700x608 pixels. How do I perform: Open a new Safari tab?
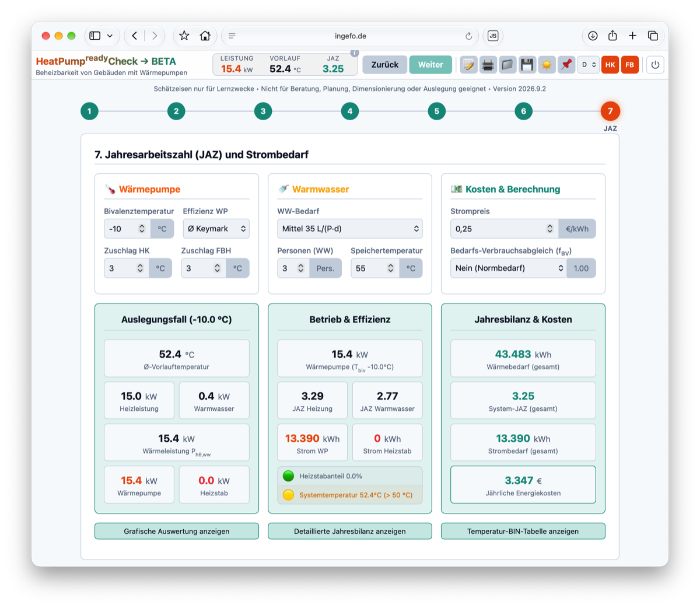632,36
